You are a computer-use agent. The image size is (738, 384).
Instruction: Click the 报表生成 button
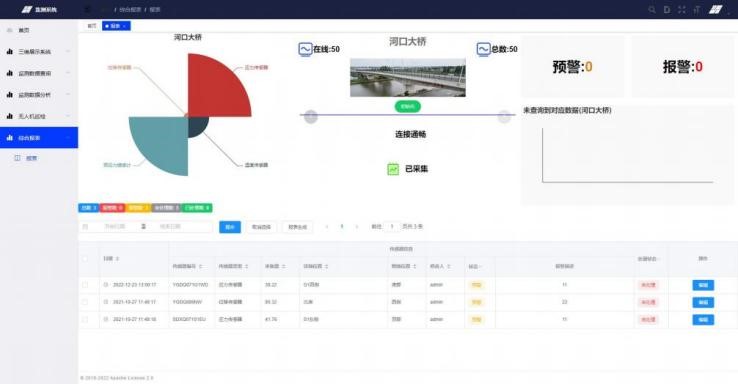297,227
